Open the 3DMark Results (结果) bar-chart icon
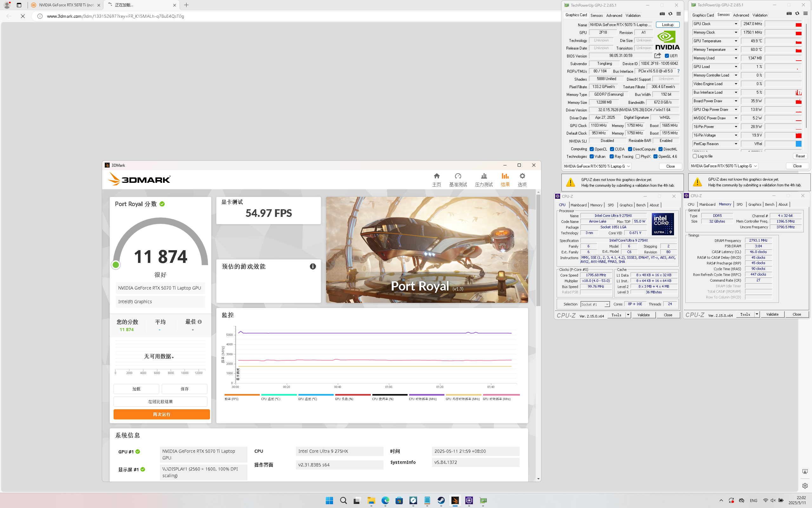812x508 pixels. pyautogui.click(x=505, y=176)
